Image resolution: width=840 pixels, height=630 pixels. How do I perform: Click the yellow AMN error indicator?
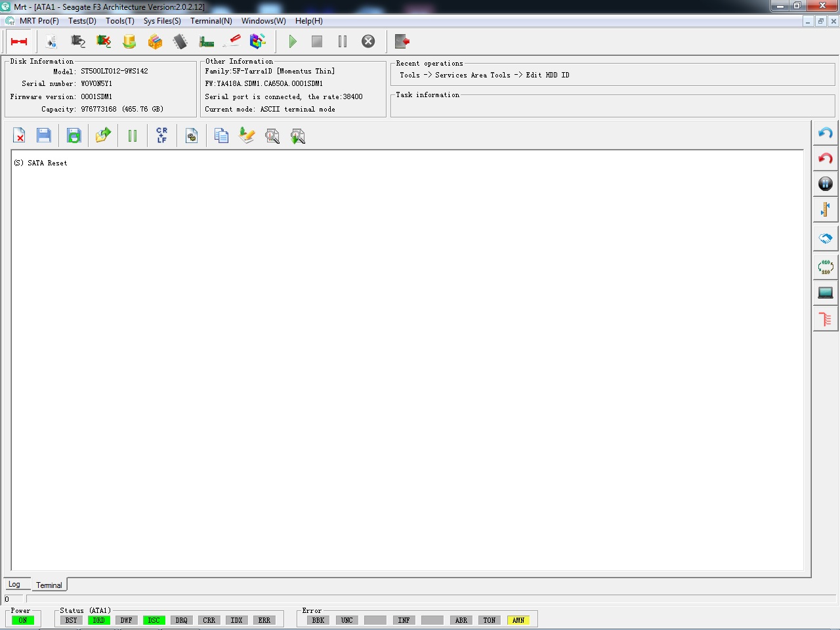518,620
